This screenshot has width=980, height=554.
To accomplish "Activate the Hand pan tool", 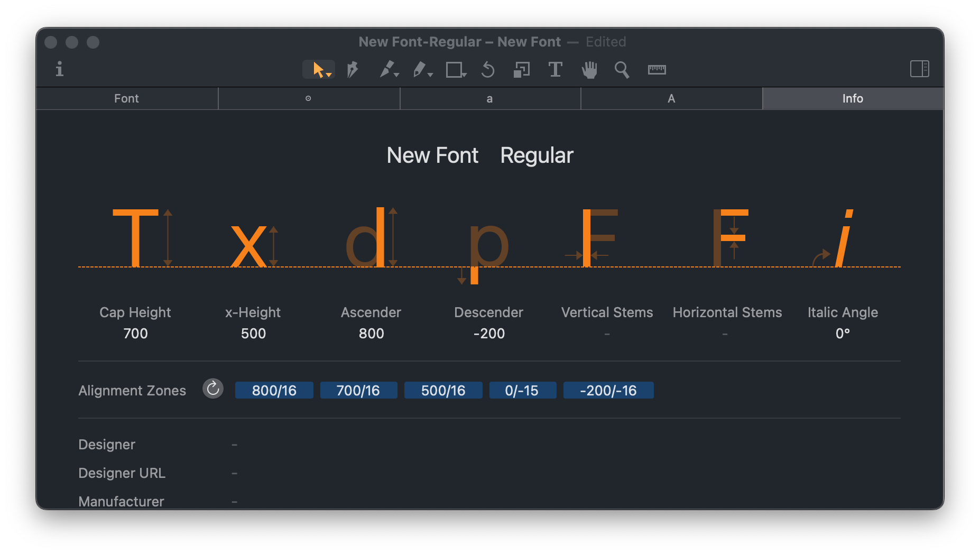I will click(589, 69).
